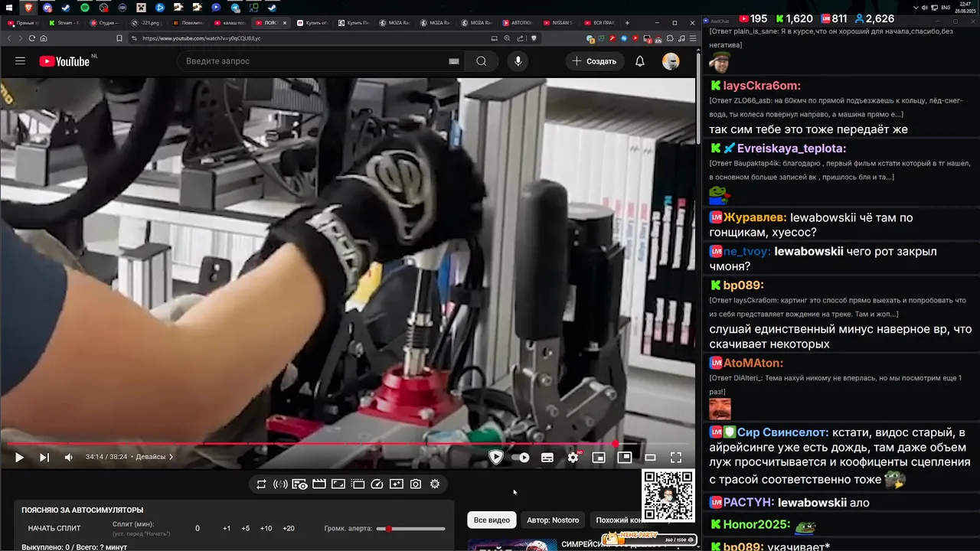Open the Brave shields icon
This screenshot has width=980, height=551.
point(534,38)
